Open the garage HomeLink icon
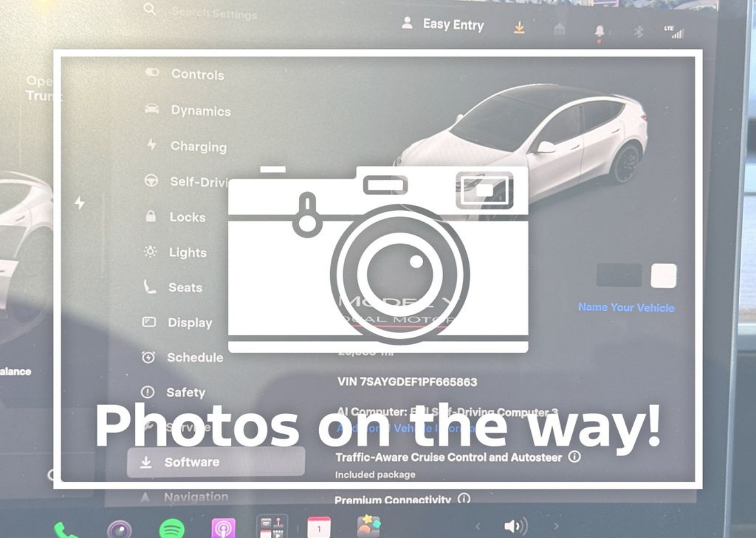The width and height of the screenshot is (756, 538). tap(560, 29)
